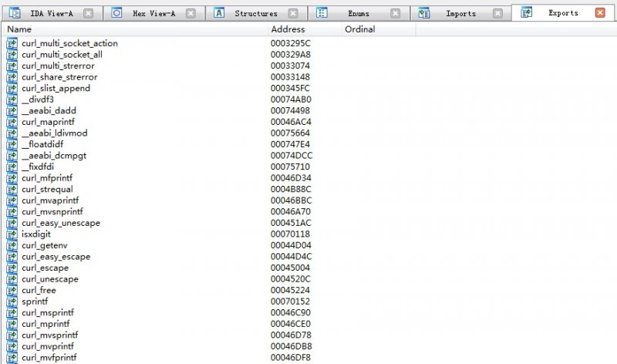Click address 000345FC

[290, 88]
